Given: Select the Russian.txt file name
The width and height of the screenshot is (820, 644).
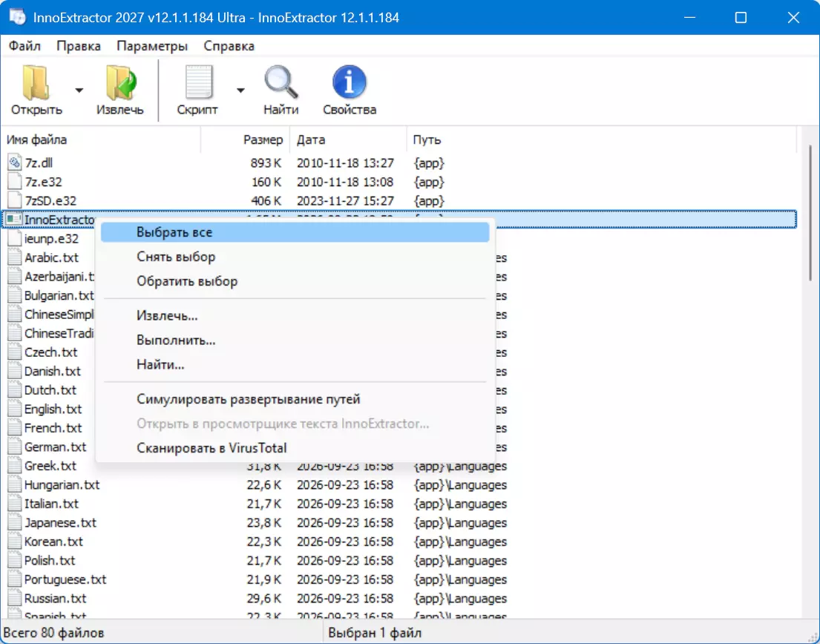Looking at the screenshot, I should [55, 599].
